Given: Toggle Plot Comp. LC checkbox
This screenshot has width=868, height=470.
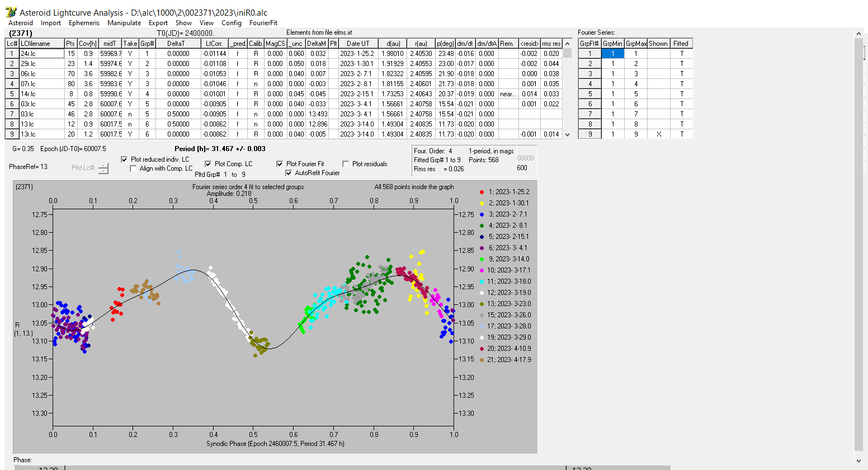Looking at the screenshot, I should [208, 164].
